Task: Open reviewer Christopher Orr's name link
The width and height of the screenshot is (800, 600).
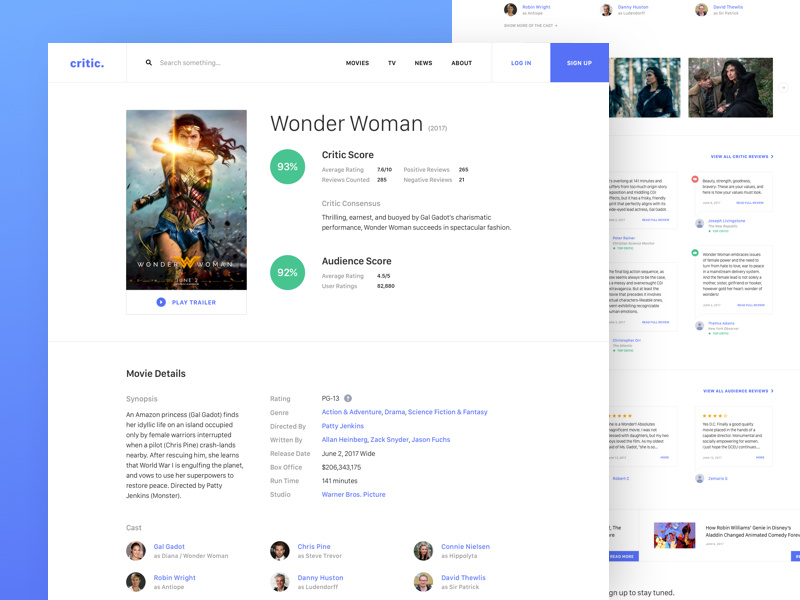Action: coord(627,340)
